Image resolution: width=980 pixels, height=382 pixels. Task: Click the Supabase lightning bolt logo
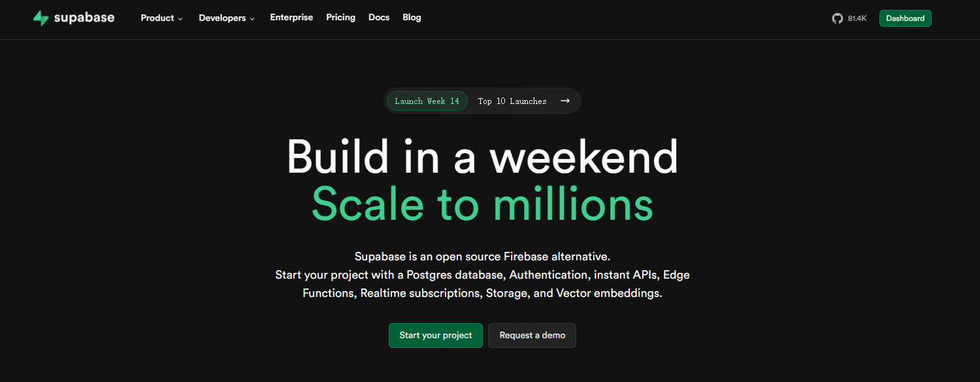pos(41,18)
